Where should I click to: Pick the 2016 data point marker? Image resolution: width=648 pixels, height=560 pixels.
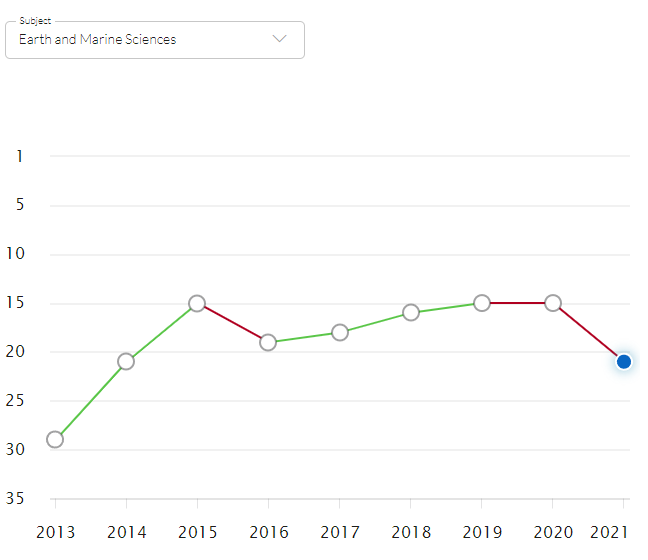tap(268, 342)
